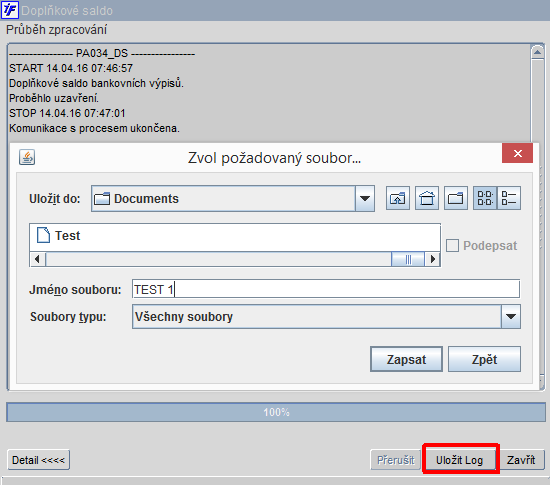Click the app logo in Doplňkové saldo title bar
This screenshot has height=485, width=550.
[x=9, y=10]
